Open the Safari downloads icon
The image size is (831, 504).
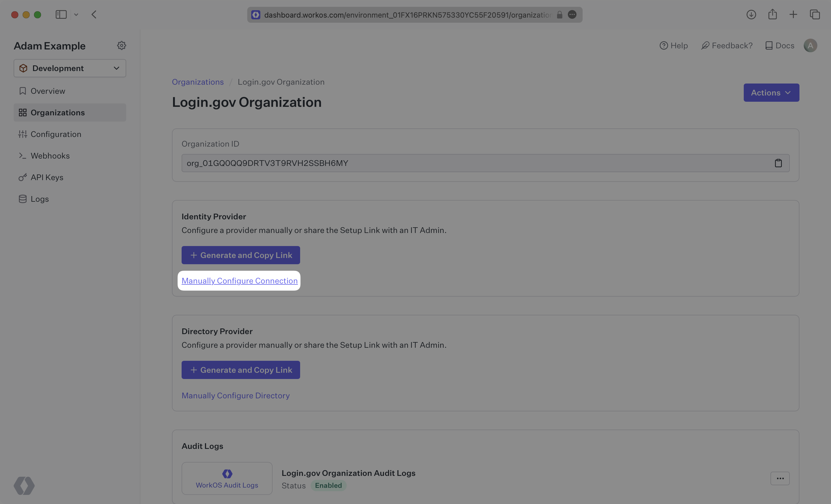point(751,14)
